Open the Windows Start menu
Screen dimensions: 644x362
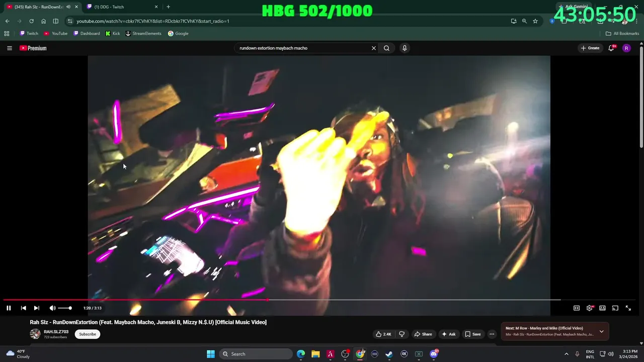[x=211, y=354]
